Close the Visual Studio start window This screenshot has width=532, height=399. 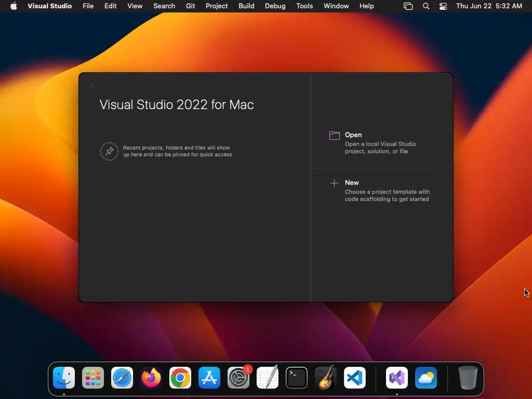pos(91,86)
